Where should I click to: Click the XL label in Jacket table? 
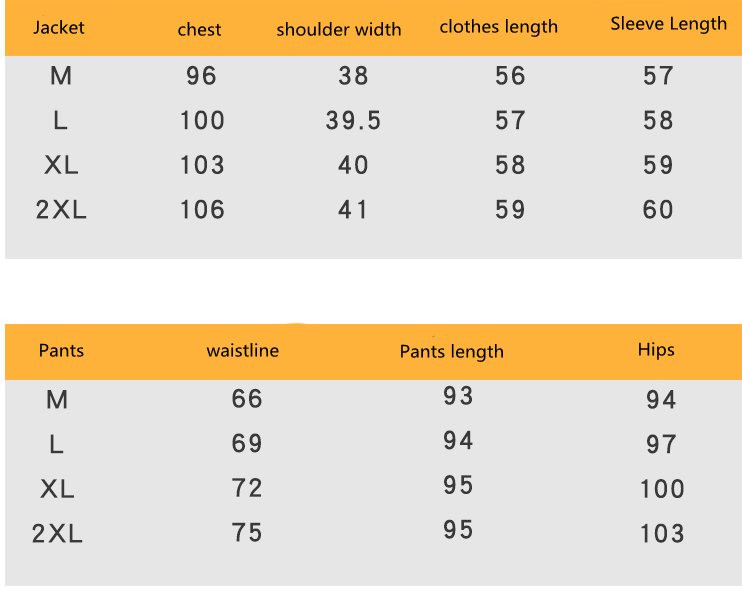[61, 165]
